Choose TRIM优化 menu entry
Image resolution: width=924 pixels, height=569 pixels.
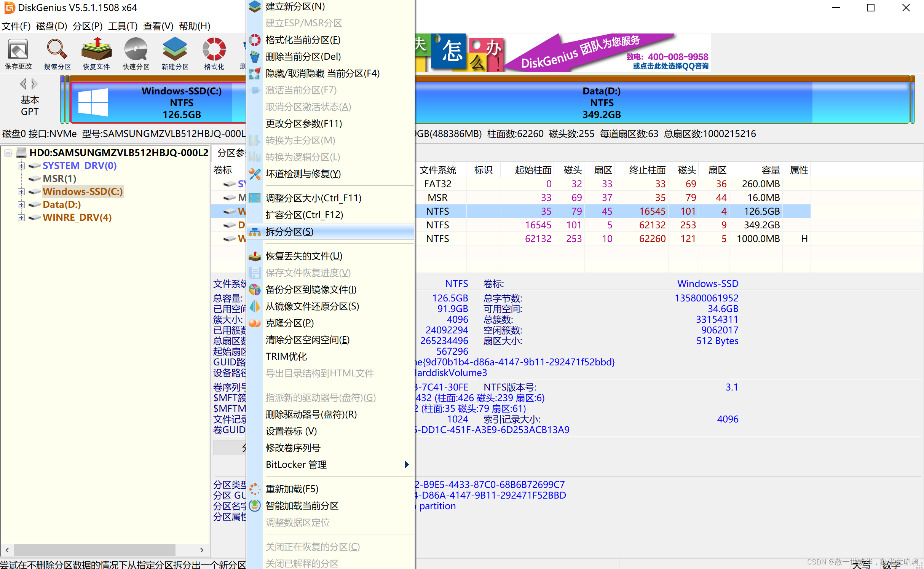[x=330, y=357]
